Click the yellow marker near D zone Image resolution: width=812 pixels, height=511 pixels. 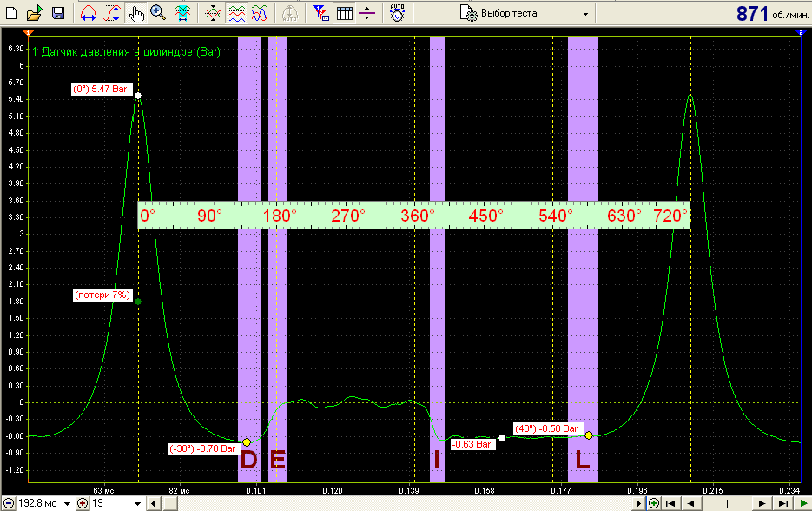[247, 442]
